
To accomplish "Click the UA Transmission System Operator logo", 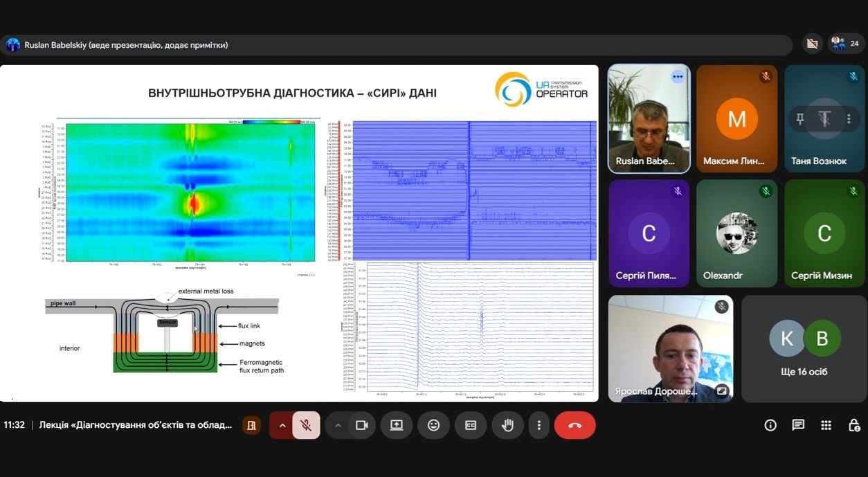I will [x=541, y=89].
